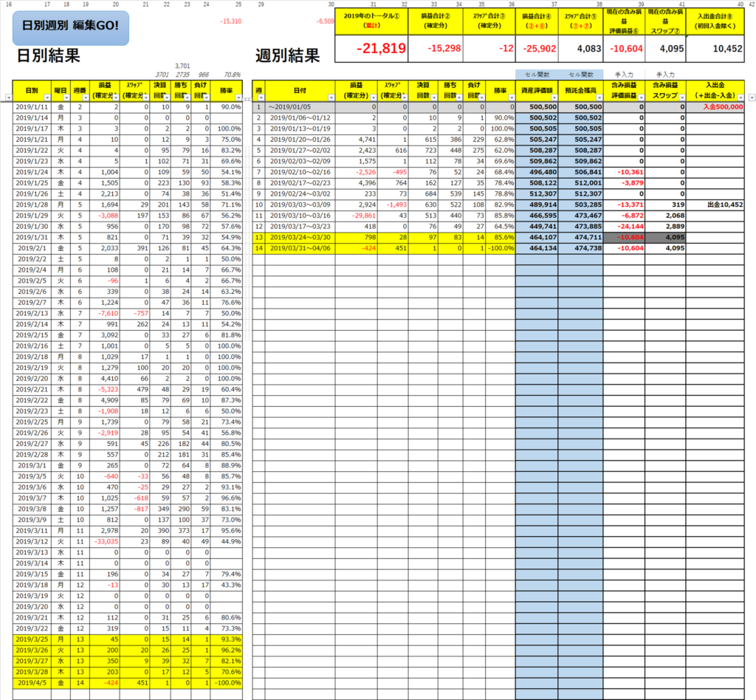
Task: Select the 2019/3/12 date cell in daily table
Action: 32,541
